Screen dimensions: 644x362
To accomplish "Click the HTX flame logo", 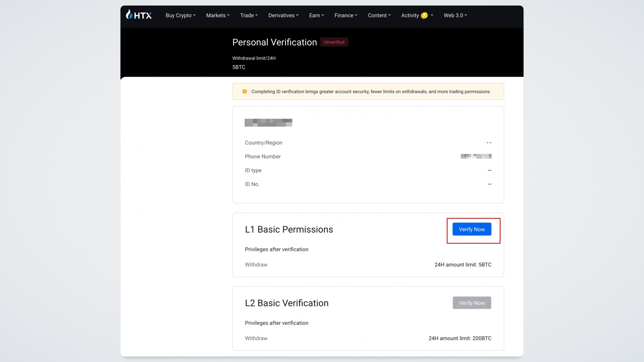I will [129, 14].
